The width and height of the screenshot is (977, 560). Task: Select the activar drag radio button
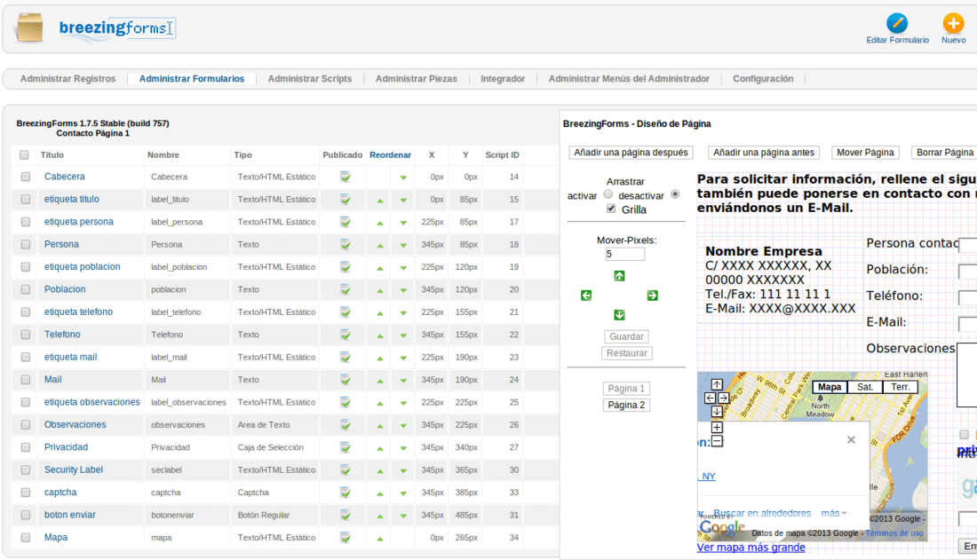[x=608, y=194]
